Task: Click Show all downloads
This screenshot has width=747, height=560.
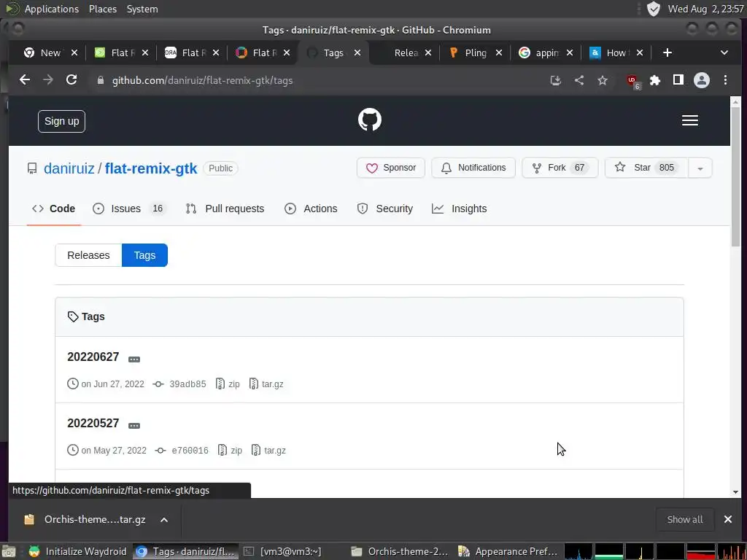Action: point(685,519)
